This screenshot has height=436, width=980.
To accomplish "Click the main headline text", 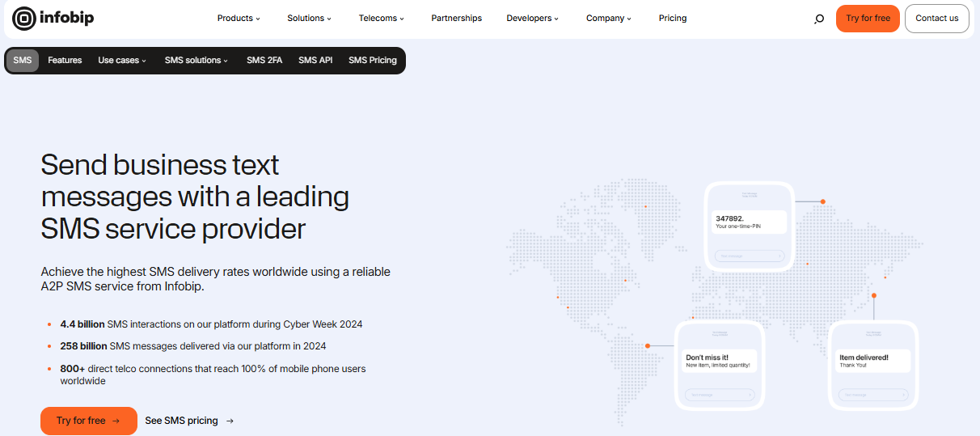I will 195,197.
